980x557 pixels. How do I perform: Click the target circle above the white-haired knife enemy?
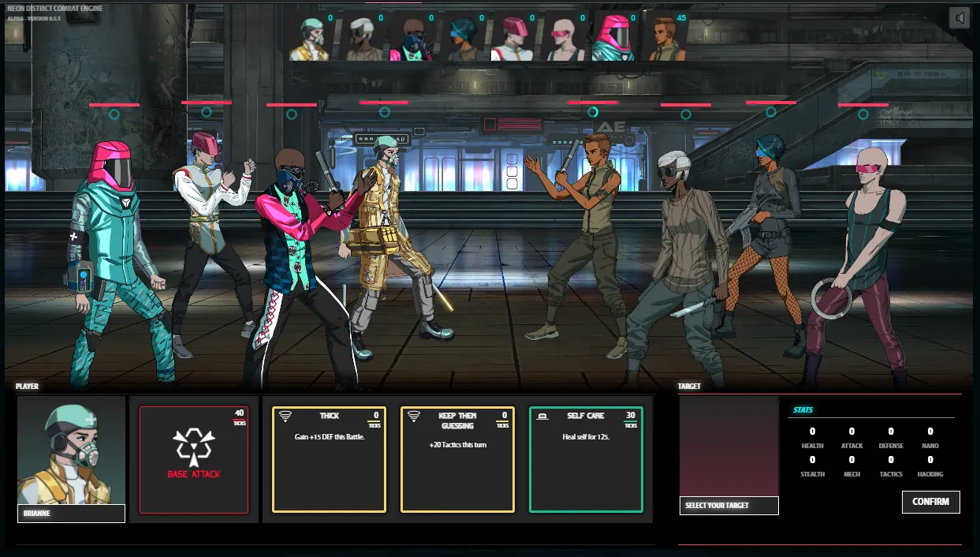686,114
